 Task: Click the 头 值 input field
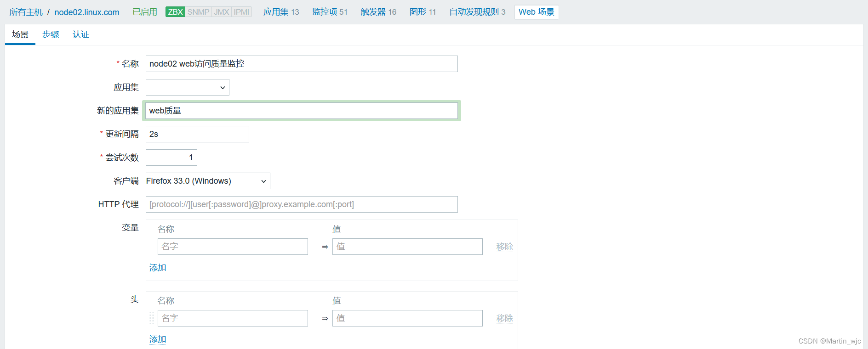coord(407,318)
